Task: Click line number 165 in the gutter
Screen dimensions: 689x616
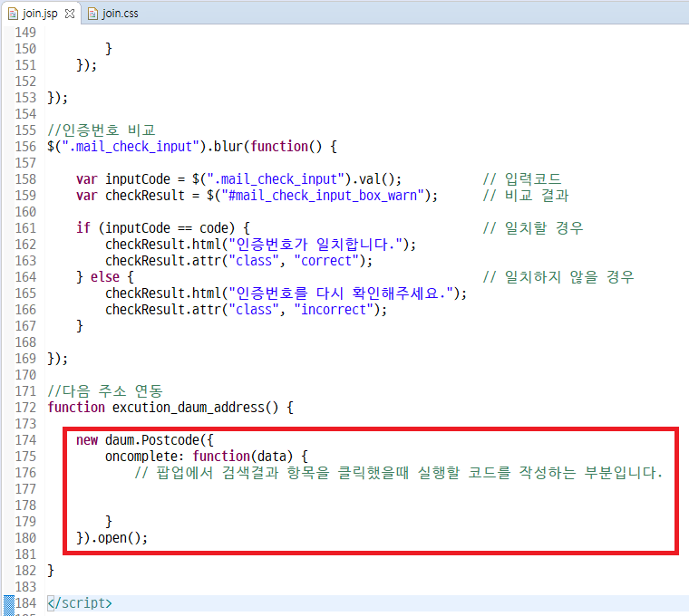Action: [25, 294]
